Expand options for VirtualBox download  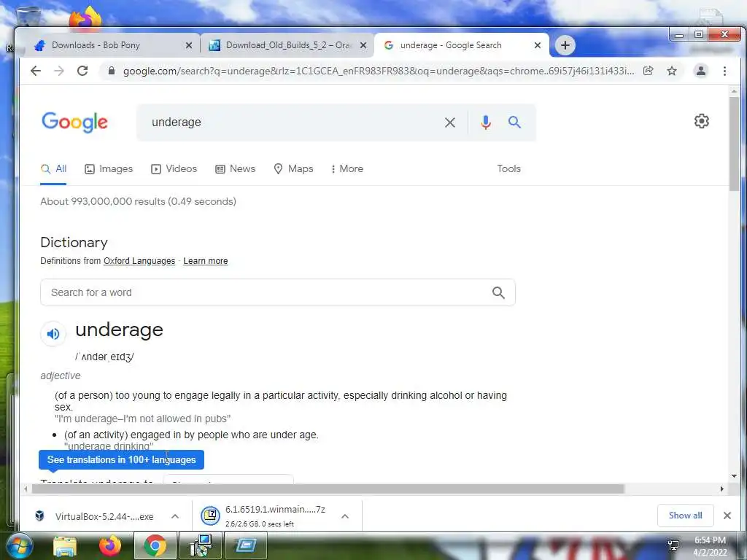tap(175, 517)
